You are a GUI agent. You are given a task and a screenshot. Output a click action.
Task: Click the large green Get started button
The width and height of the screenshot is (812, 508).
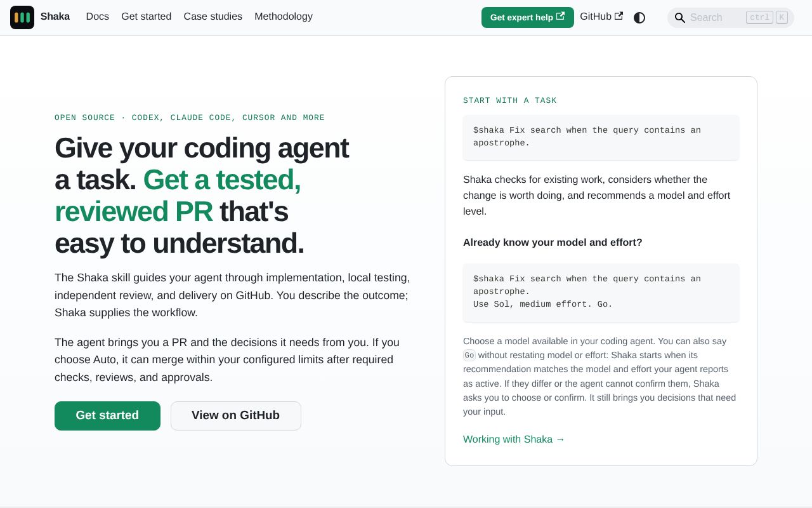click(107, 416)
